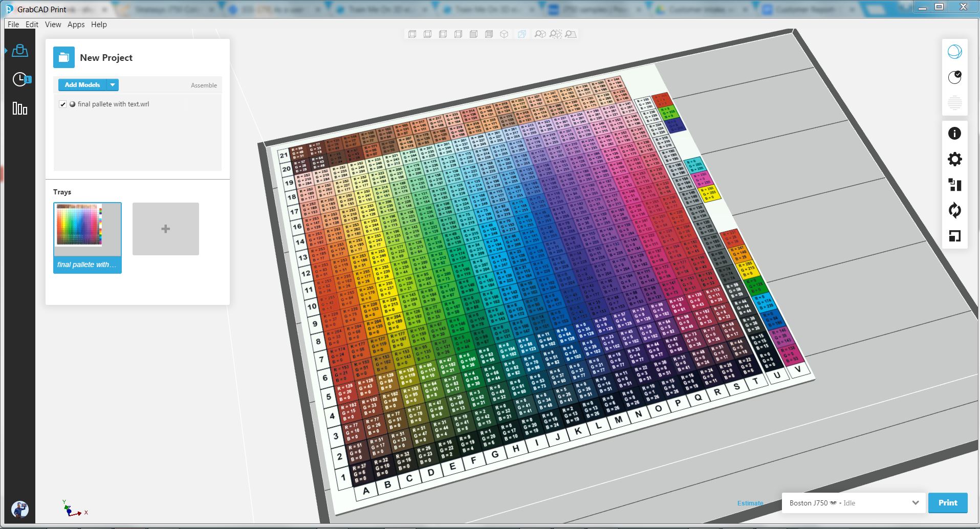This screenshot has width=980, height=529.
Task: Open the View menu
Action: coord(53,24)
